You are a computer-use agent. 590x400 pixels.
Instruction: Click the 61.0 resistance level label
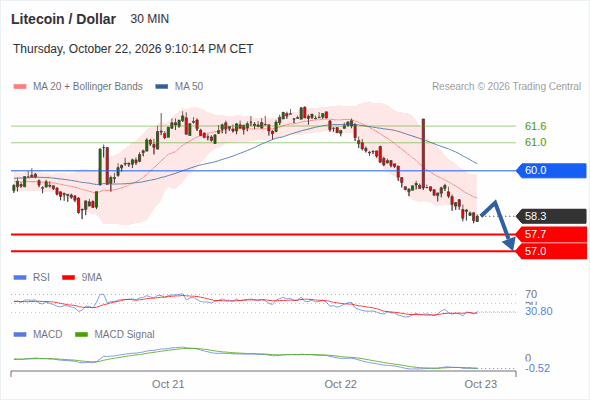535,143
